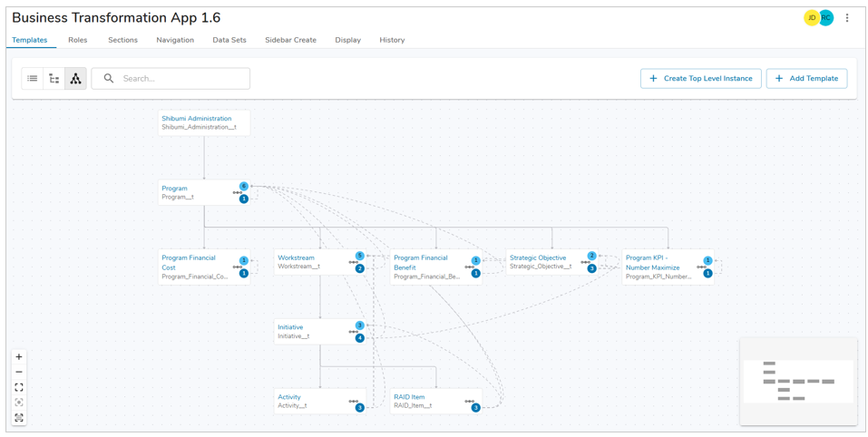This screenshot has width=868, height=437.
Task: Open the RAID Item template link
Action: point(409,396)
